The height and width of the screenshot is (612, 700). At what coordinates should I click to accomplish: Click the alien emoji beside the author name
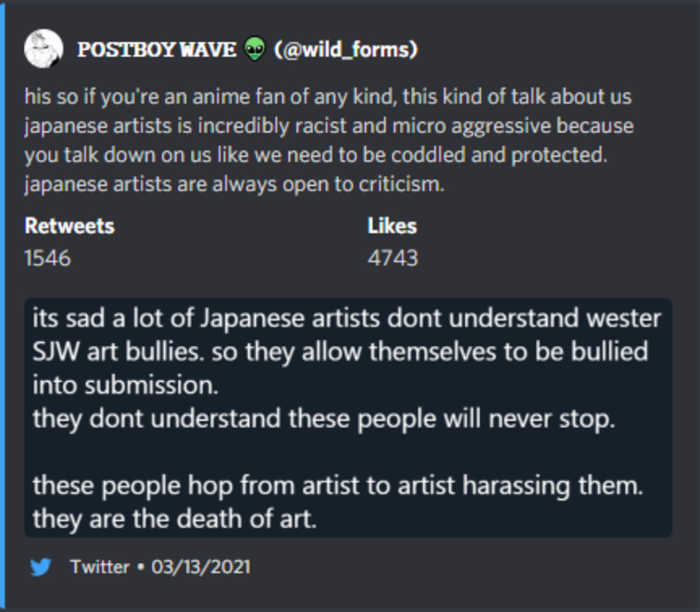[x=254, y=49]
